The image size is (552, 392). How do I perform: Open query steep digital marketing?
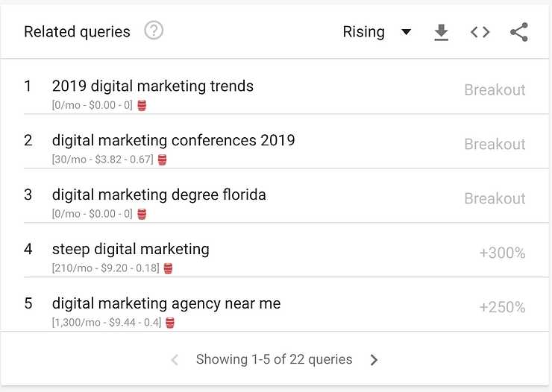click(131, 249)
